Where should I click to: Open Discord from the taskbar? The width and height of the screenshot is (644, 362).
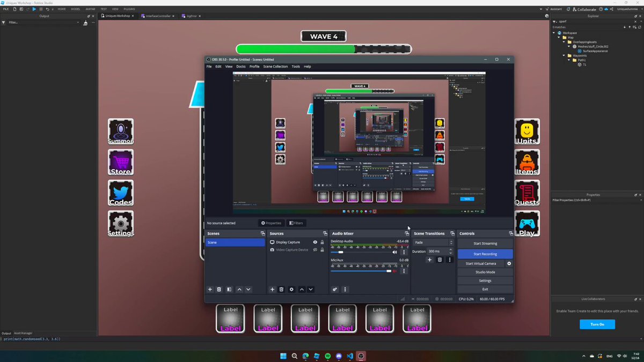[x=339, y=356]
